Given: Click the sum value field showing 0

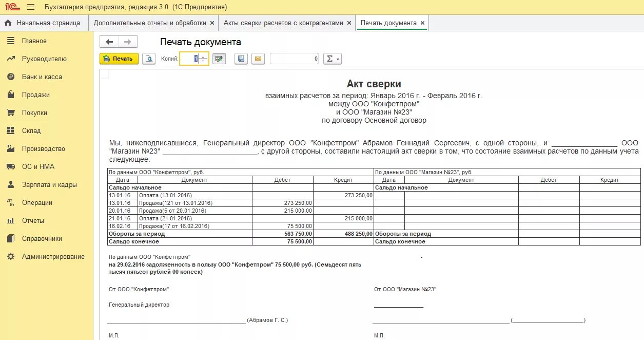Looking at the screenshot, I should (295, 59).
